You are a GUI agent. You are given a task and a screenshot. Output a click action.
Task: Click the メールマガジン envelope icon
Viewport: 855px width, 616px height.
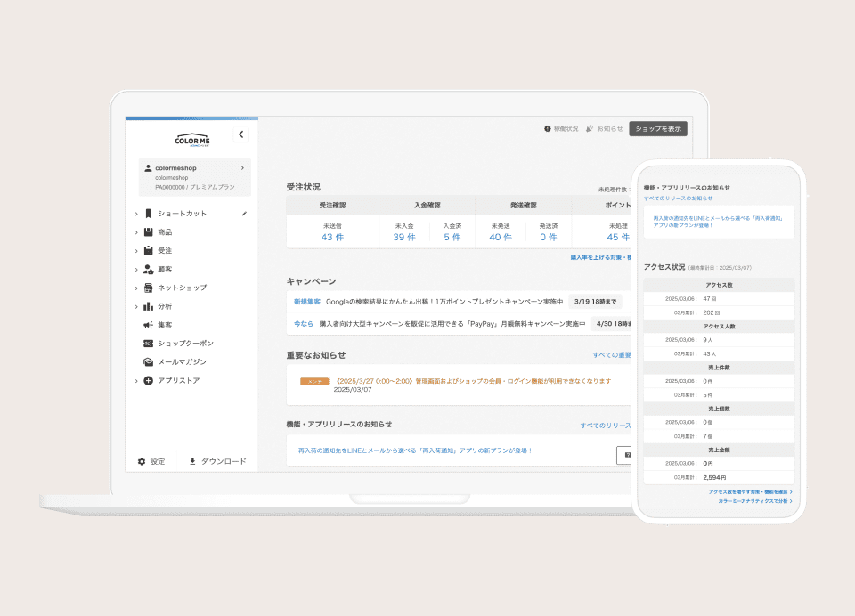(x=148, y=362)
